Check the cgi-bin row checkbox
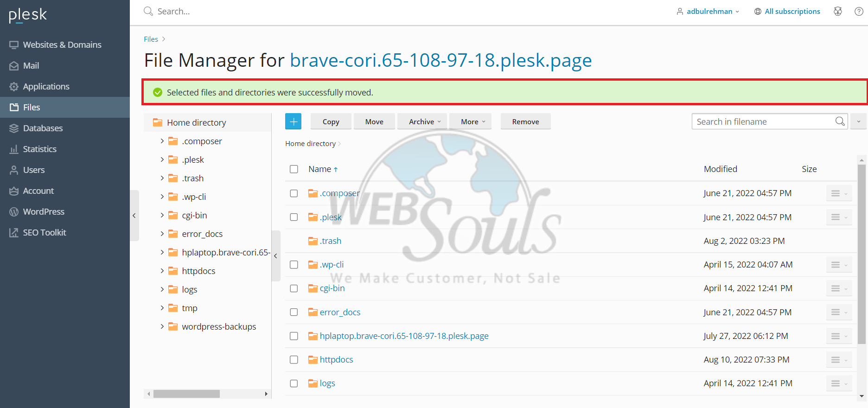This screenshot has height=408, width=868. (x=294, y=288)
